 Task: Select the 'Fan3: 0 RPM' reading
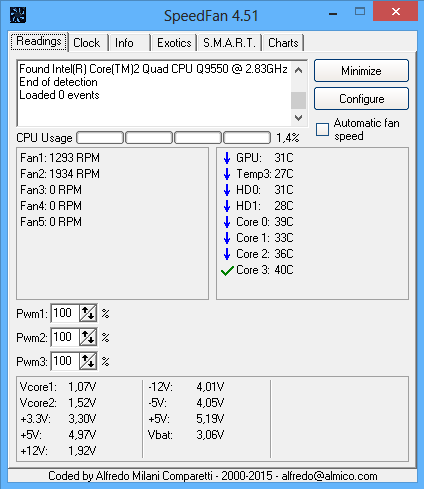tap(51, 190)
